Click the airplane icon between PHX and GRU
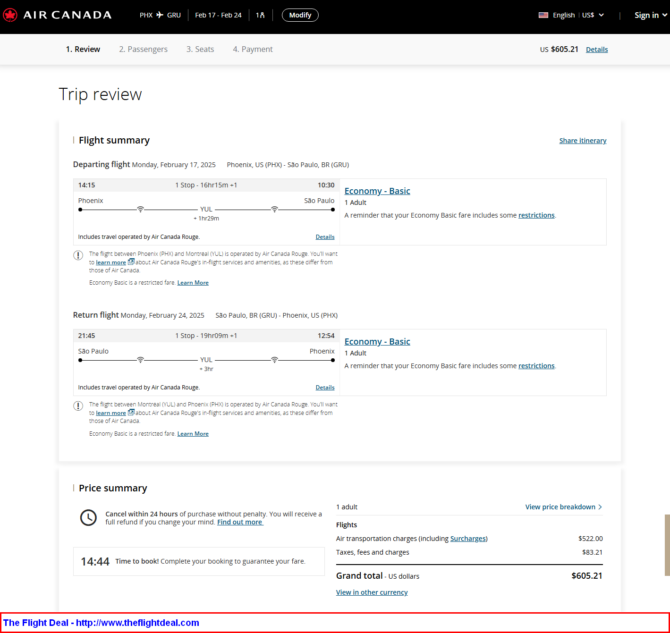 160,15
